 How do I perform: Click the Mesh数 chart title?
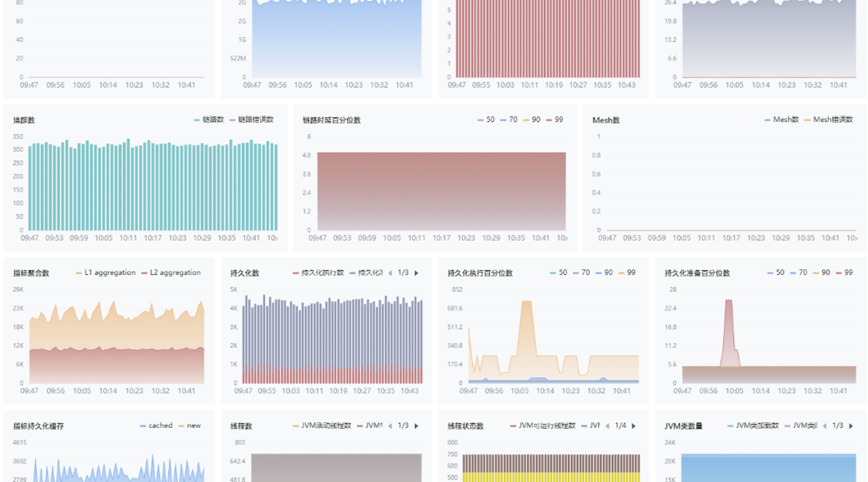click(x=606, y=120)
